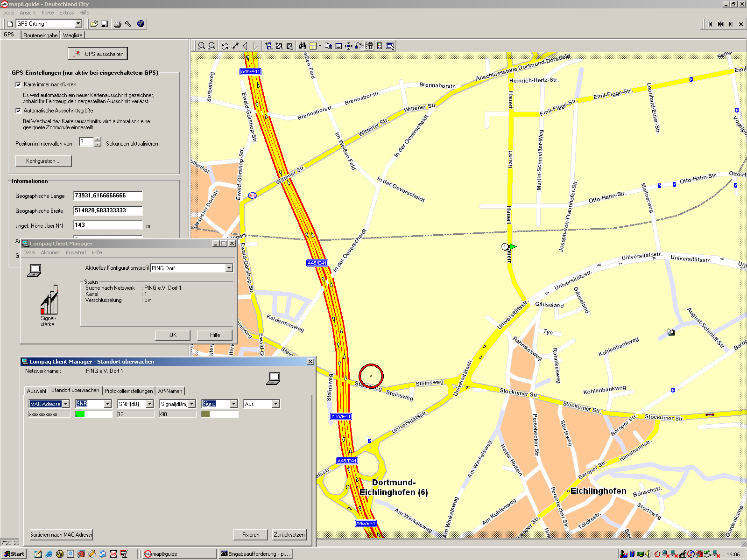
Task: Toggle Automatische Ausschnittsgröße checkbox
Action: [18, 111]
